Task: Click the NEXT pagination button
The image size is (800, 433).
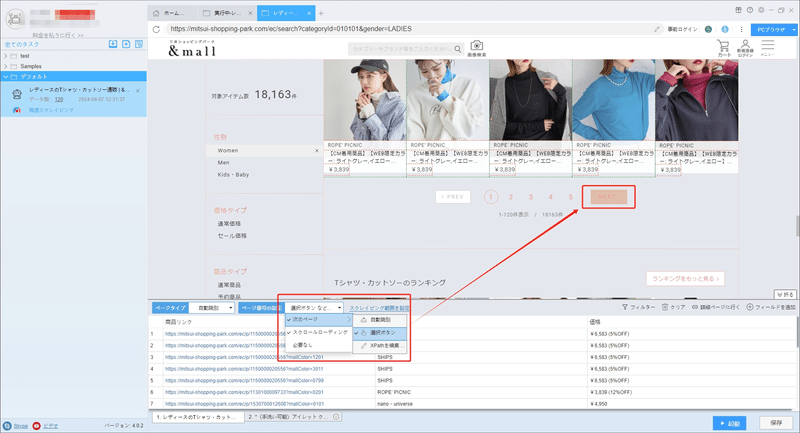Action: coord(608,197)
